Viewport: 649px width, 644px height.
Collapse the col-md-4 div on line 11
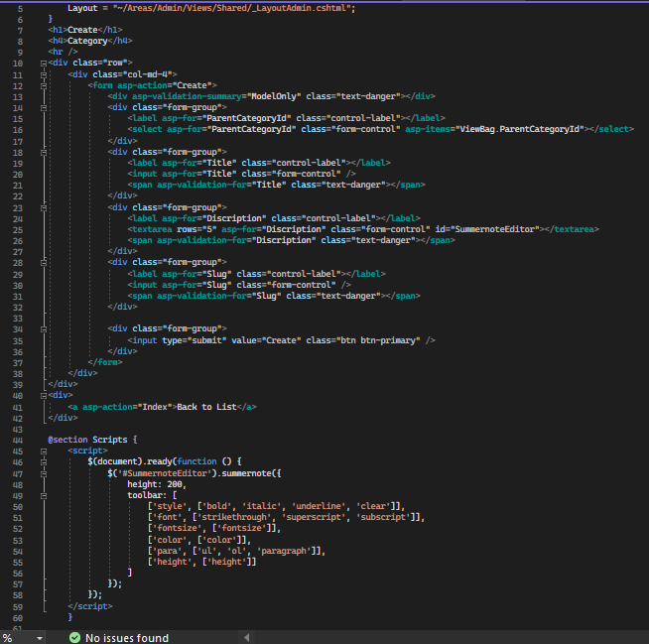(42, 74)
